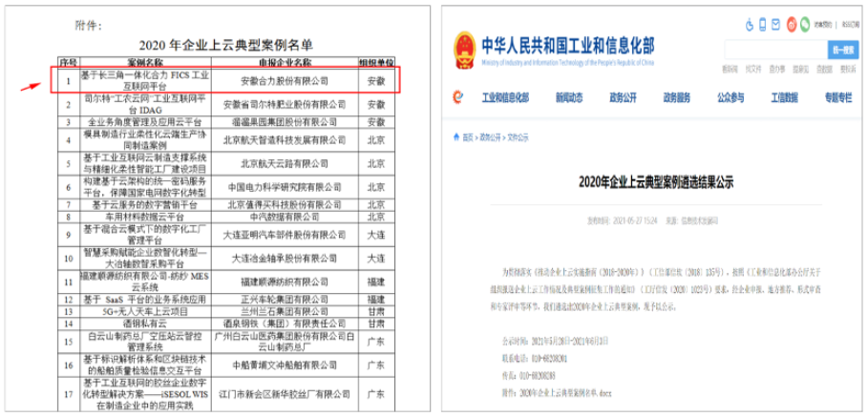Click the 中华人民共和国工业和信息化部 site title

point(567,44)
